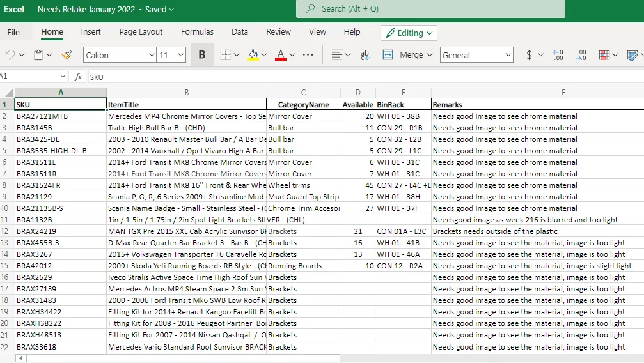Switch to the Insert tab
This screenshot has height=363, width=644.
(x=91, y=31)
